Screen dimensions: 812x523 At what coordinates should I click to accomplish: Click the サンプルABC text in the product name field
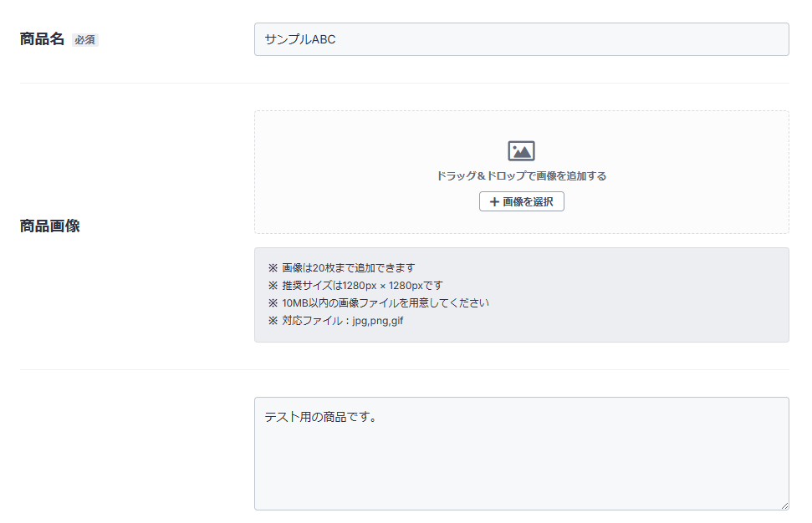pyautogui.click(x=300, y=39)
